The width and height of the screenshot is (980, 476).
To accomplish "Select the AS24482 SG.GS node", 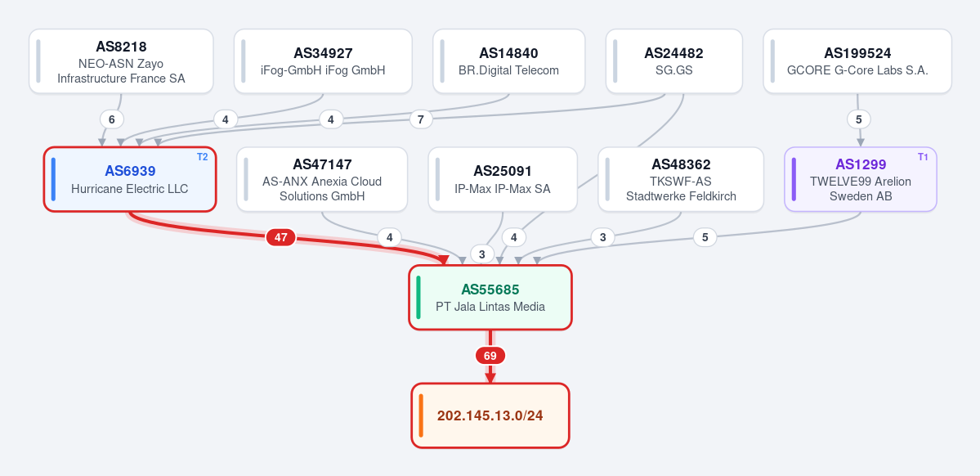I will tap(674, 61).
